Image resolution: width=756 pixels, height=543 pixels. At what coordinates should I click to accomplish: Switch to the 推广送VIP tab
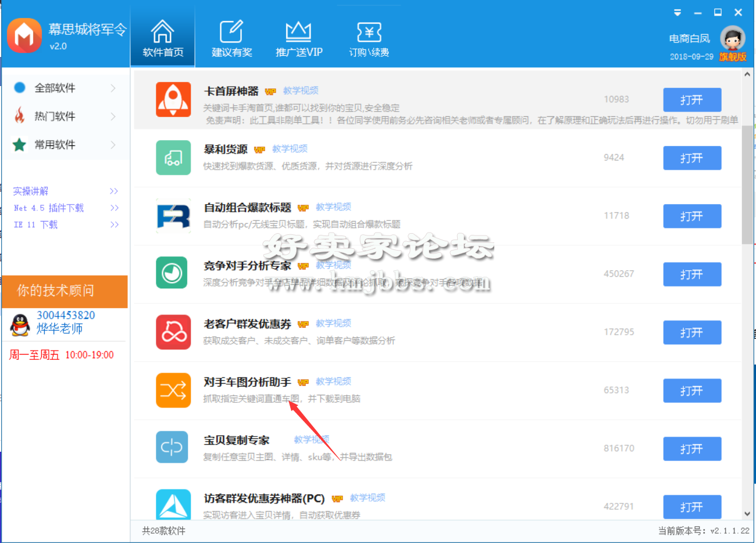click(299, 39)
